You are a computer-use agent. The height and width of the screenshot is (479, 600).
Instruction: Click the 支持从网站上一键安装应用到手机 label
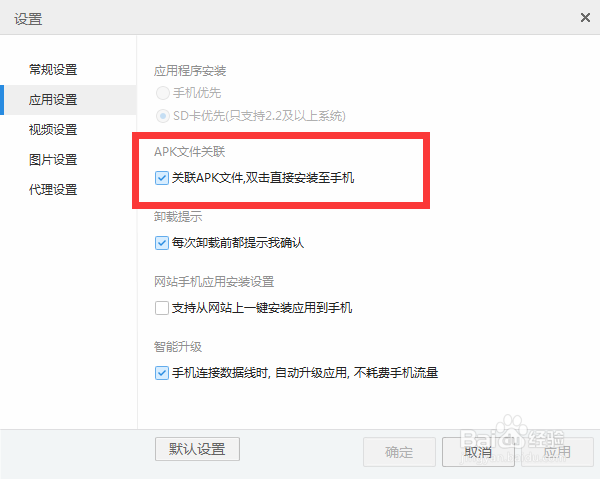click(262, 308)
